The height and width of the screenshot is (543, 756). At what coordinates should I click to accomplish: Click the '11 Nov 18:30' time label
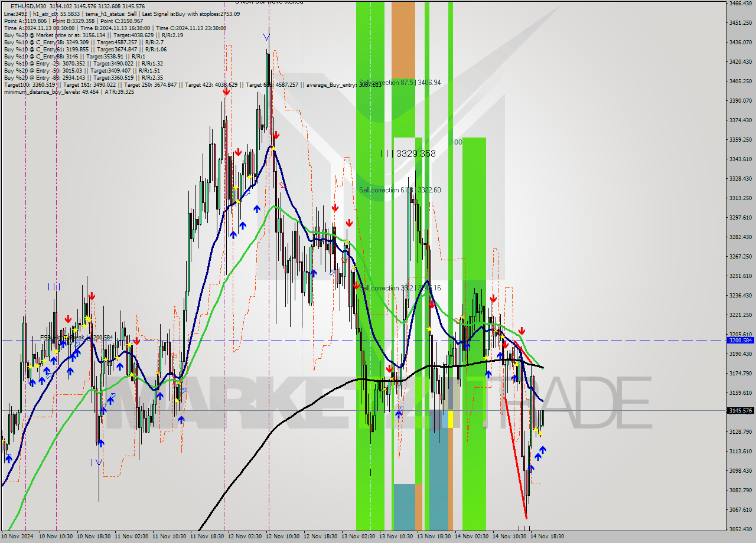pyautogui.click(x=207, y=537)
